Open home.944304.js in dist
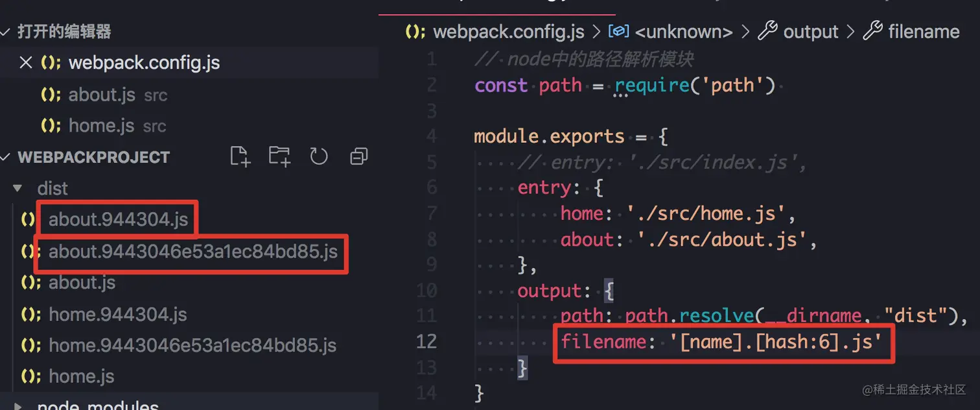This screenshot has height=410, width=980. coord(118,315)
